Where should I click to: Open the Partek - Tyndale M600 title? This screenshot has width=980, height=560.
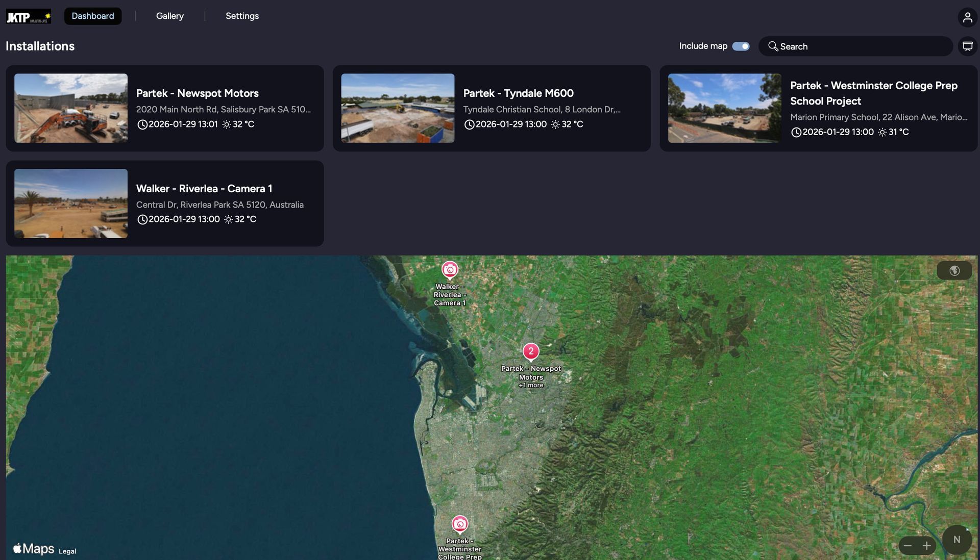pos(518,93)
